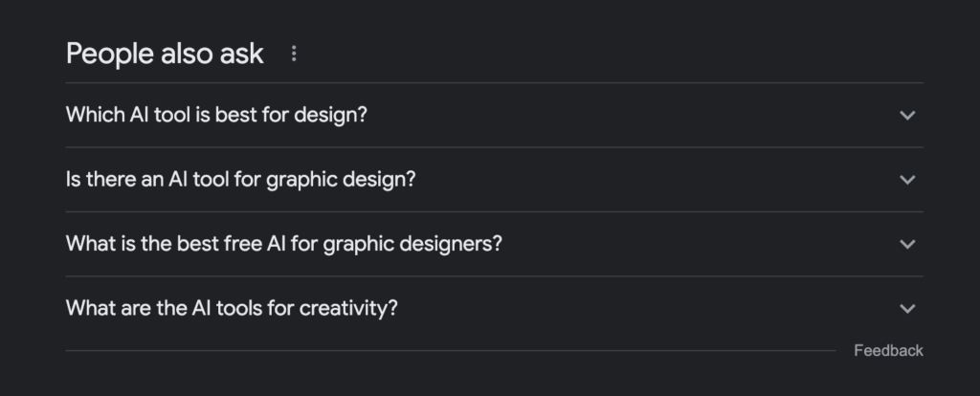This screenshot has height=396, width=980.
Task: Click chevron next to best free AI question
Action: point(907,244)
